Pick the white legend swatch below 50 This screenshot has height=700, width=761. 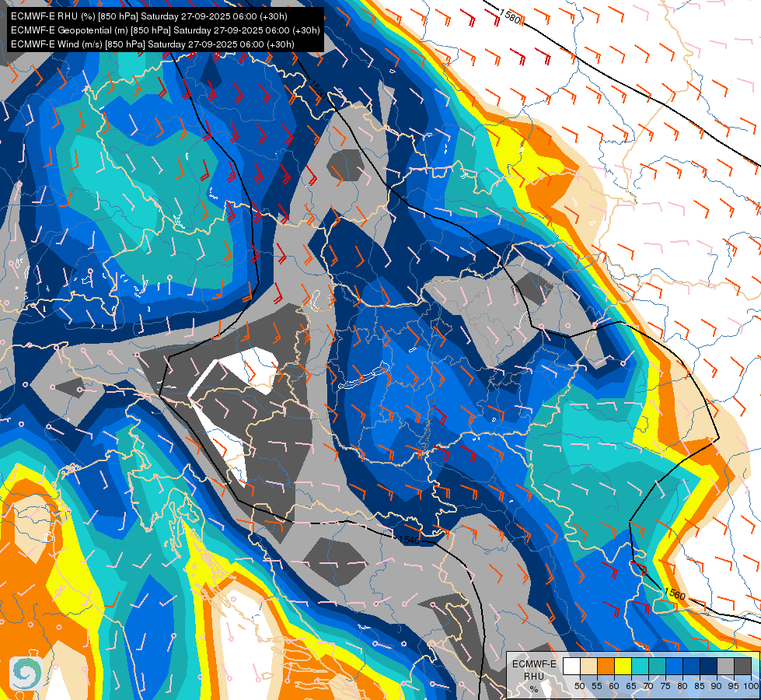[571, 666]
